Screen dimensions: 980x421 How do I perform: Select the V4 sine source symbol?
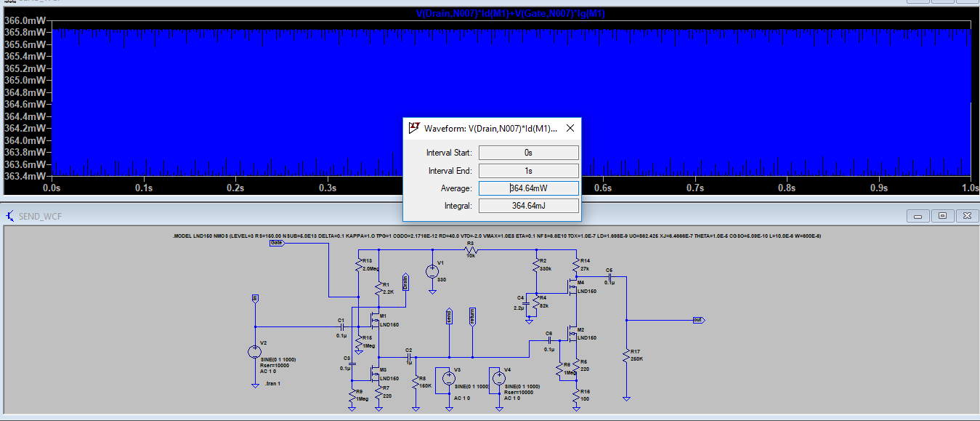pyautogui.click(x=499, y=378)
